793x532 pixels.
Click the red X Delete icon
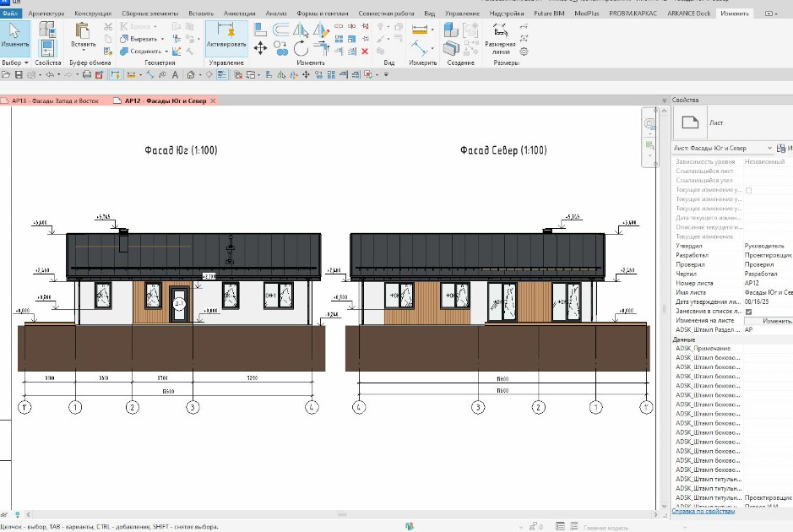(x=365, y=51)
